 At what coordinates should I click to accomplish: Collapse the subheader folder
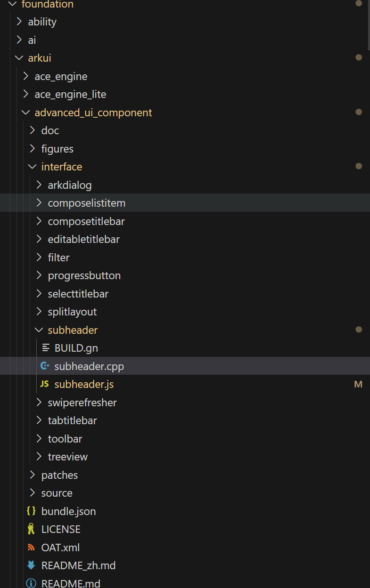(x=39, y=330)
